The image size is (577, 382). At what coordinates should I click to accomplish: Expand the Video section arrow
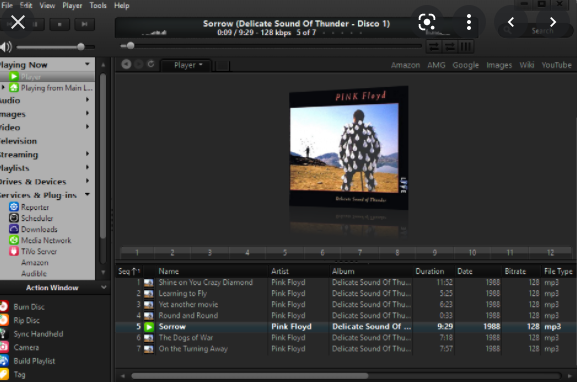click(x=88, y=127)
